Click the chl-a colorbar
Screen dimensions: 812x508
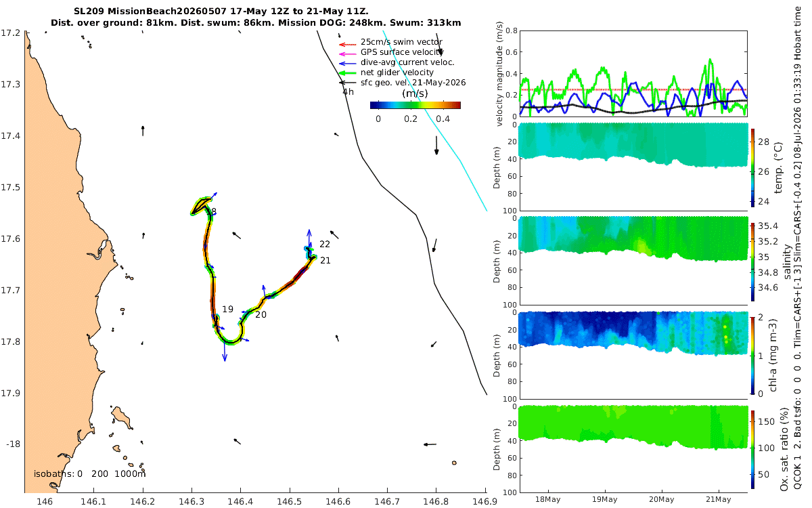pos(753,354)
